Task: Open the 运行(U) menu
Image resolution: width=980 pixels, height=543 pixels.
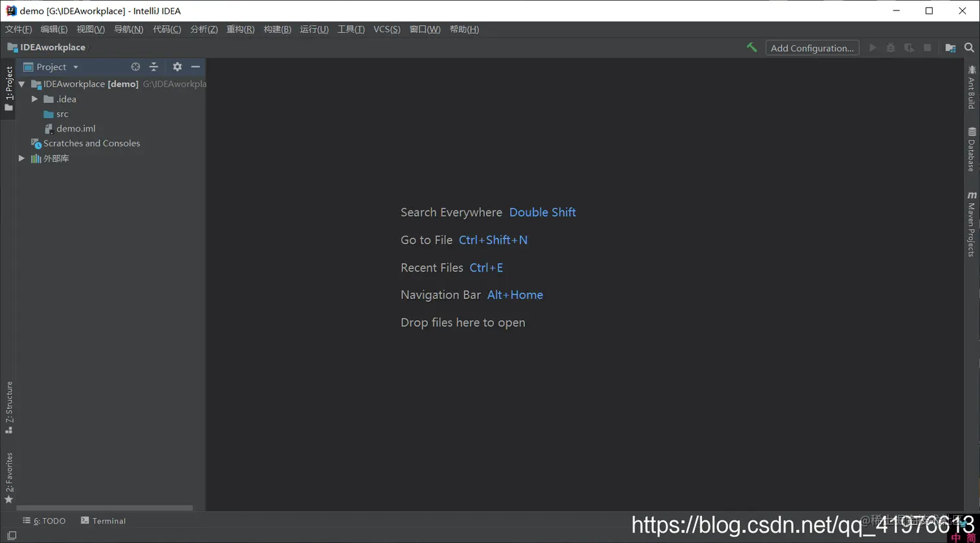Action: click(x=314, y=29)
